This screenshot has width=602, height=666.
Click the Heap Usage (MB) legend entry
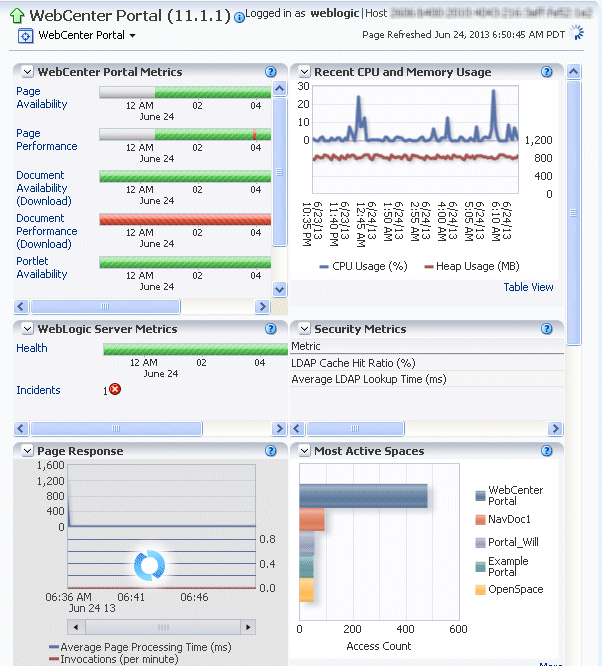(472, 266)
